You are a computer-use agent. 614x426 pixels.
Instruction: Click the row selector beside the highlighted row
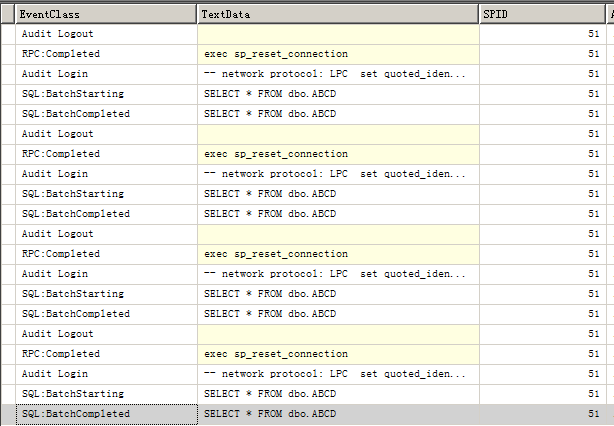click(7, 414)
